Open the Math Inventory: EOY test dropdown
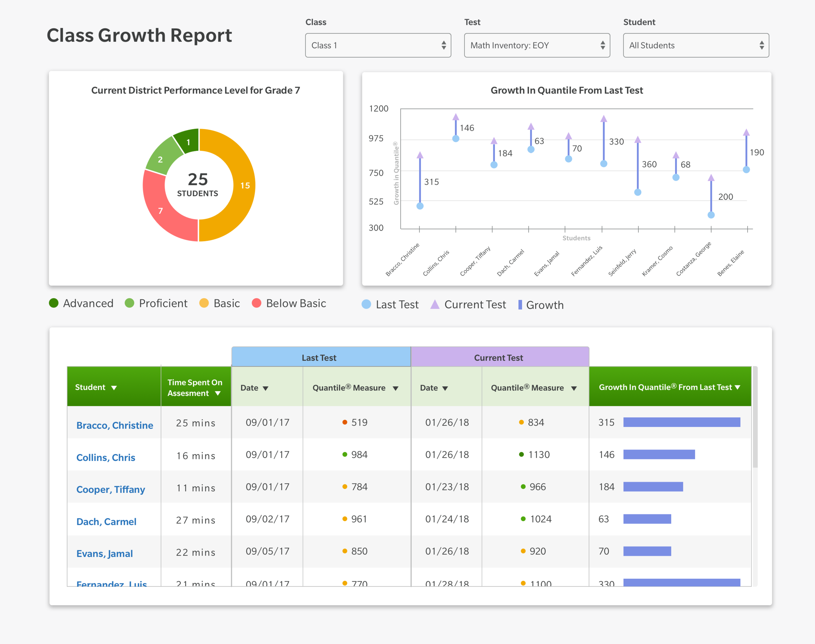 [537, 45]
